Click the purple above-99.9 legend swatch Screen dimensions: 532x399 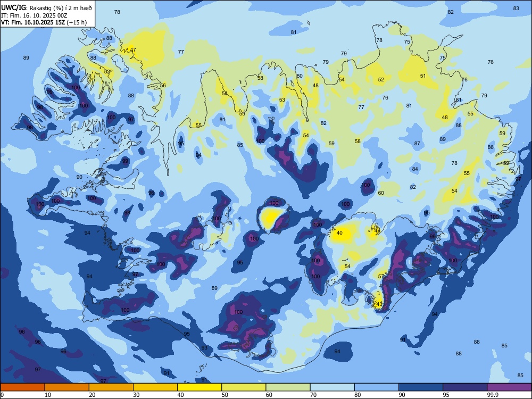pyautogui.click(x=509, y=387)
